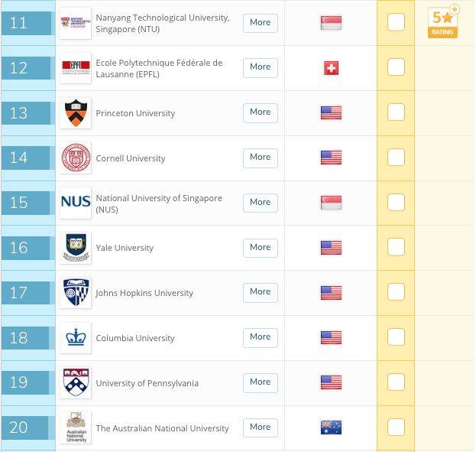Check the compare box for Yale University

[x=396, y=247]
